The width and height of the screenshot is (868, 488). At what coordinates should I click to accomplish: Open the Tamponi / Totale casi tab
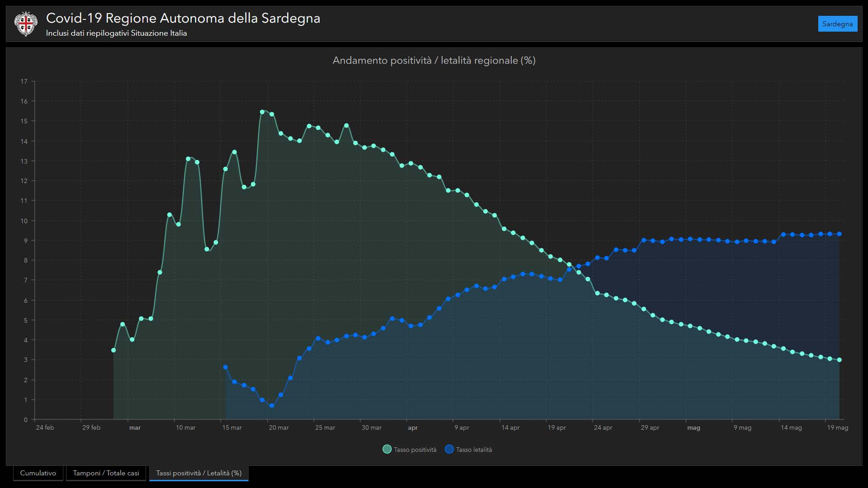tap(106, 473)
